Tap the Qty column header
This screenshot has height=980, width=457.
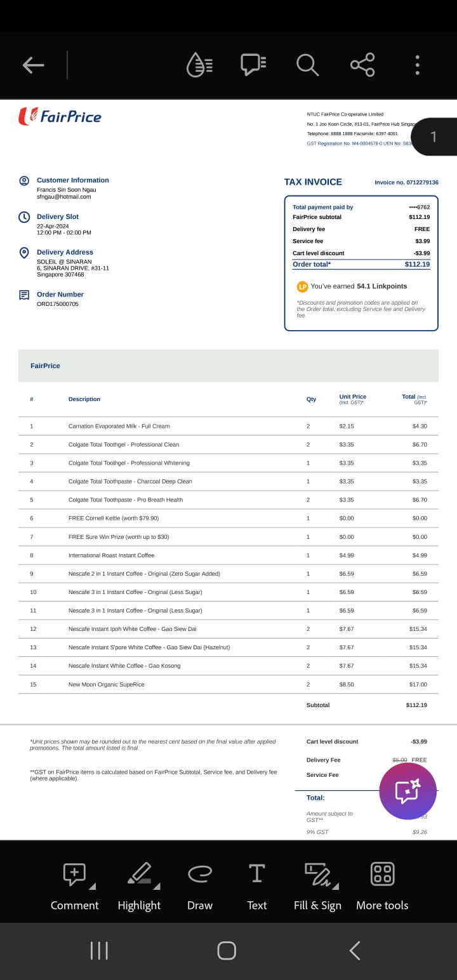point(311,399)
